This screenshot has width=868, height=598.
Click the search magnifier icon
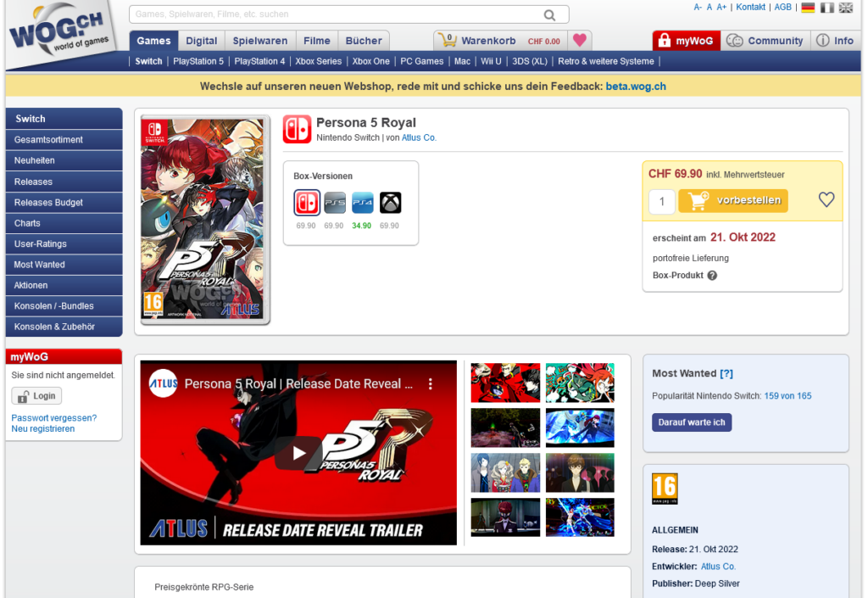pos(549,15)
